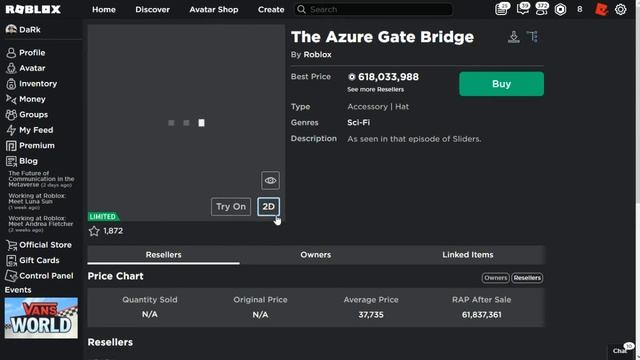This screenshot has height=360, width=640.
Task: Click the Robux icon beside the best price
Action: tap(351, 77)
